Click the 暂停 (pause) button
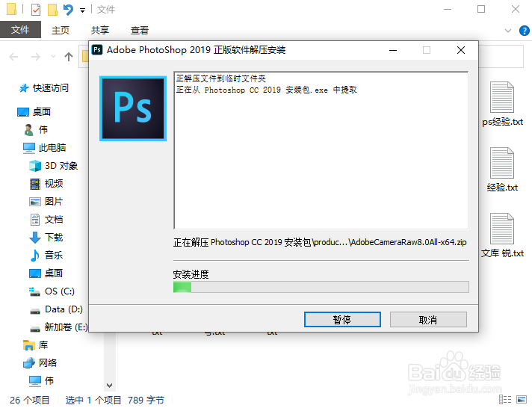Viewport: 532px width, 408px height. [x=342, y=319]
